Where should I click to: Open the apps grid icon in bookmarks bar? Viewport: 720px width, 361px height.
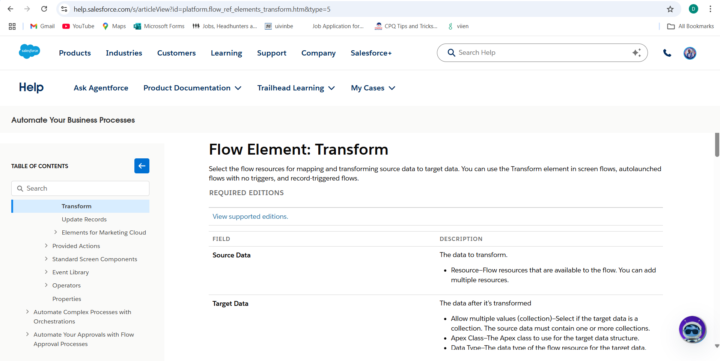(12, 26)
